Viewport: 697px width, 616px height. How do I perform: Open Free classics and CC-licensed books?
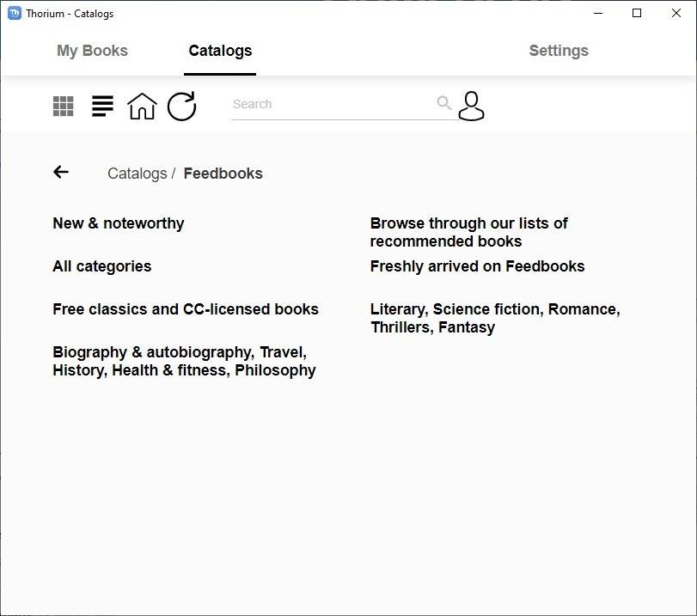click(x=186, y=309)
